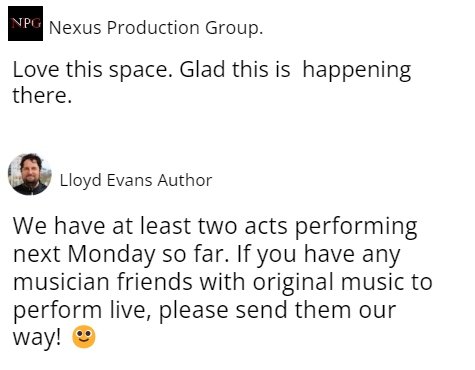Click the word 'performing' in the reply
Image resolution: width=475 pixels, height=370 pixels.
tap(356, 227)
